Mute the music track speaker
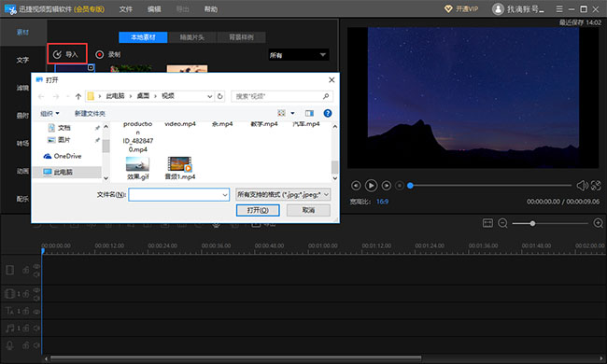 click(x=36, y=329)
